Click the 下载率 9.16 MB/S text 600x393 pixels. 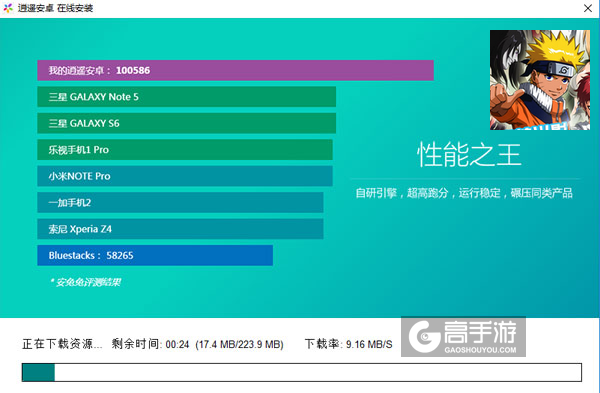click(348, 344)
